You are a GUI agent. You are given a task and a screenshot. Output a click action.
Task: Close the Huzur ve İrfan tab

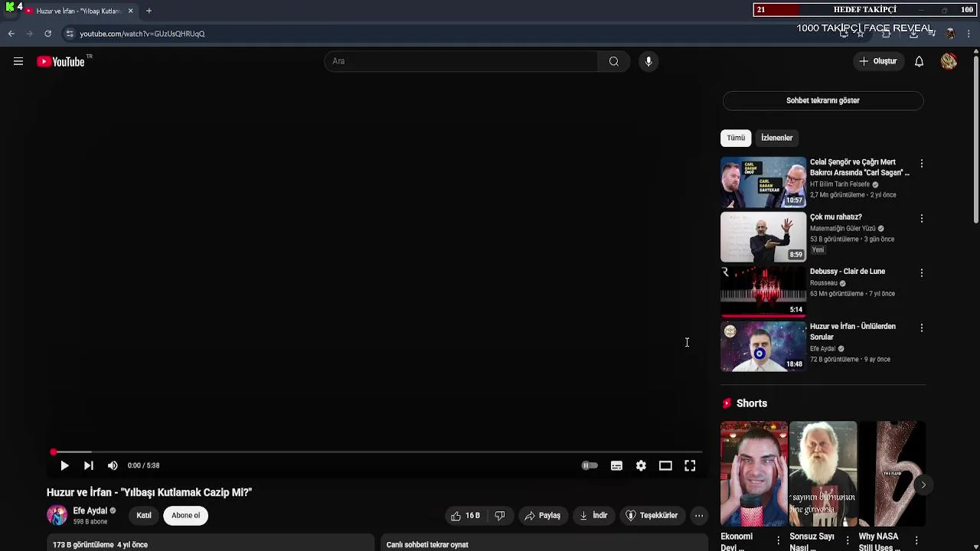130,11
